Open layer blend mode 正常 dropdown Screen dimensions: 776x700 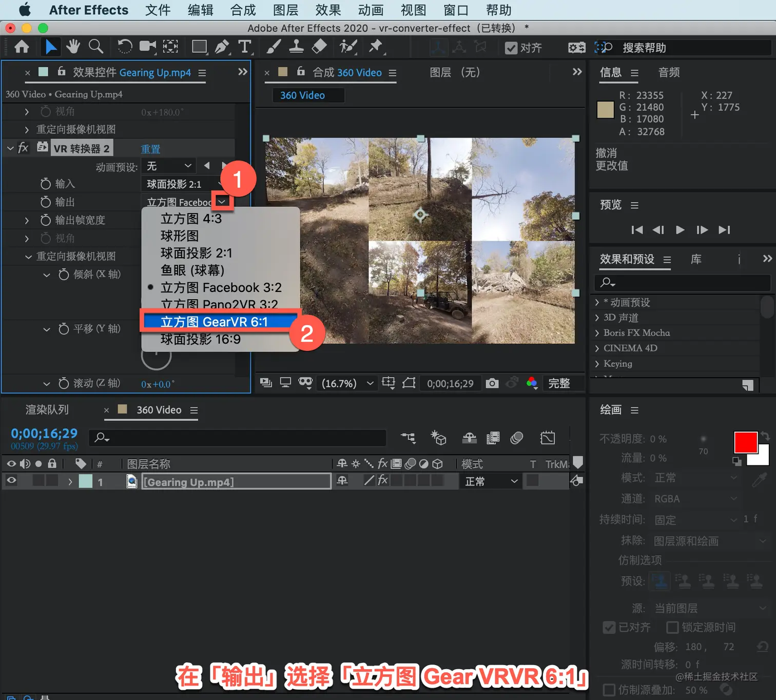click(491, 481)
